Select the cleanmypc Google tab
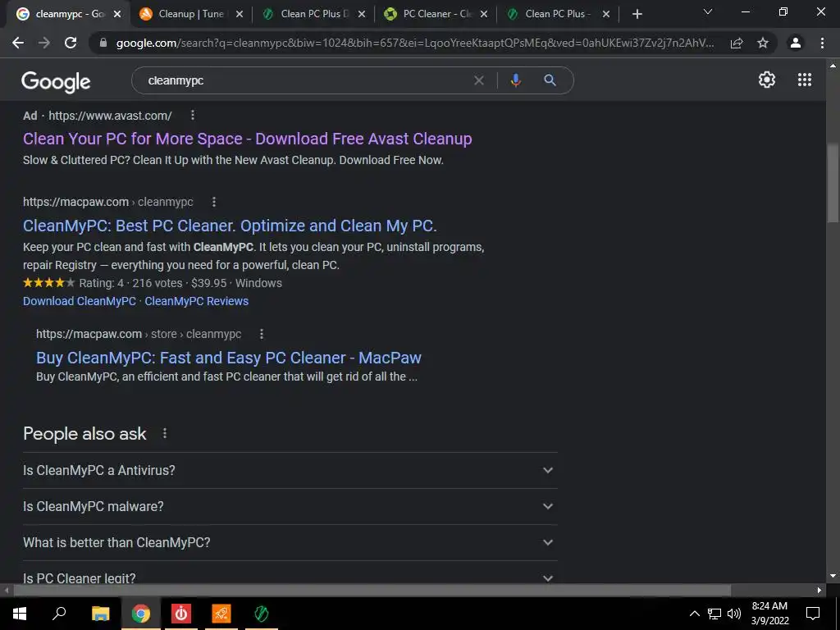 point(69,15)
